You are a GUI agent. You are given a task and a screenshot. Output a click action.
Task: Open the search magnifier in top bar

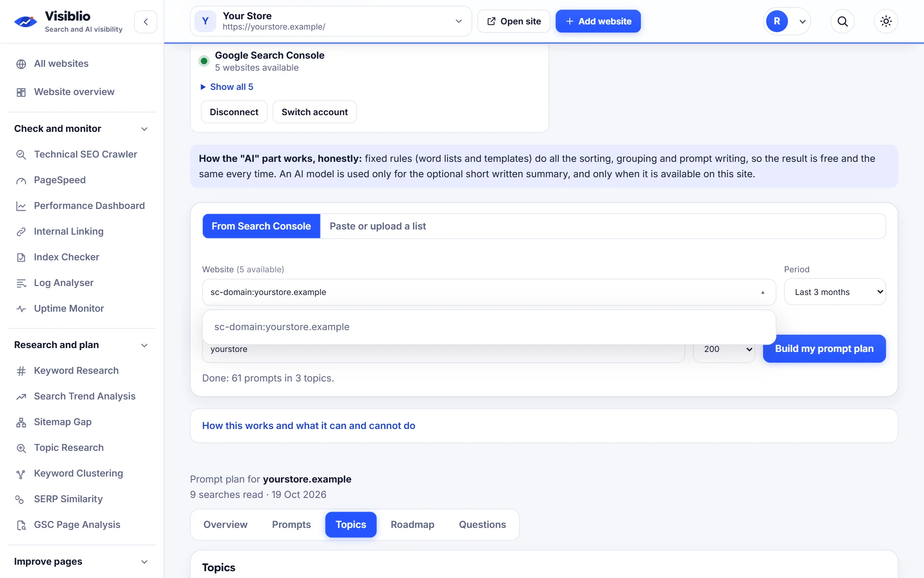pyautogui.click(x=842, y=21)
